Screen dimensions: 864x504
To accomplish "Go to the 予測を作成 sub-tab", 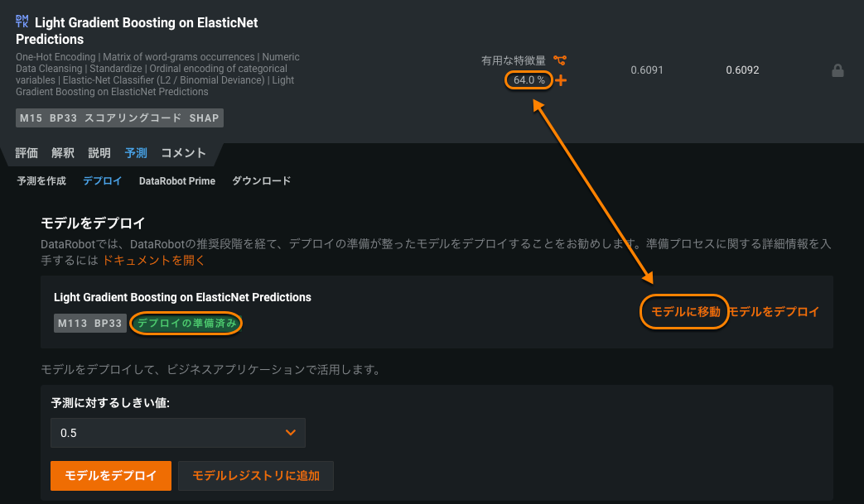I will click(41, 181).
